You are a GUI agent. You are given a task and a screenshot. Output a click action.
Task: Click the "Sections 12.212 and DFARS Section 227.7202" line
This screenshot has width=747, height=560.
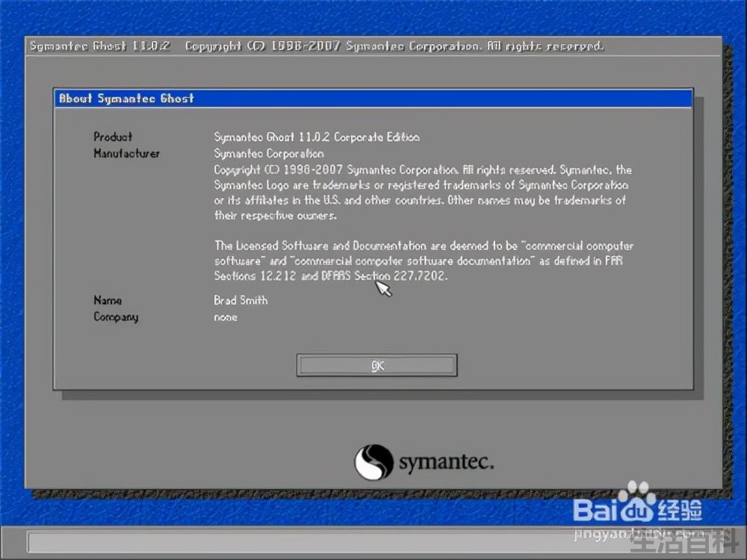(331, 276)
